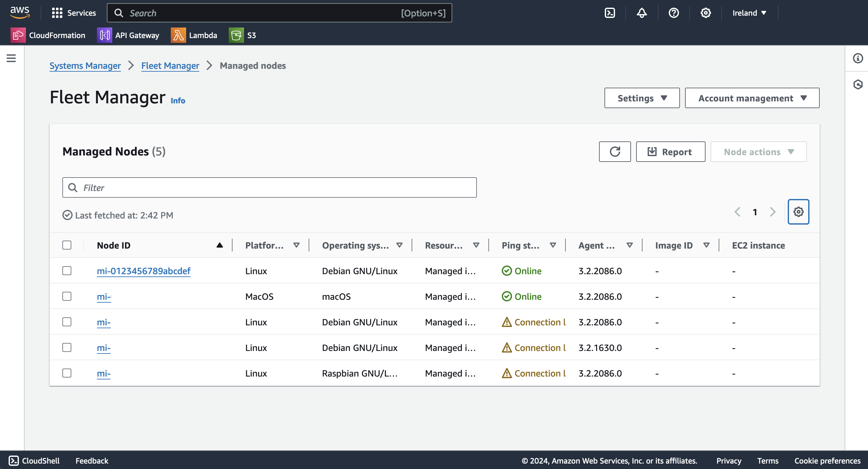The image size is (868, 469).
Task: Open the notifications bell
Action: point(641,13)
